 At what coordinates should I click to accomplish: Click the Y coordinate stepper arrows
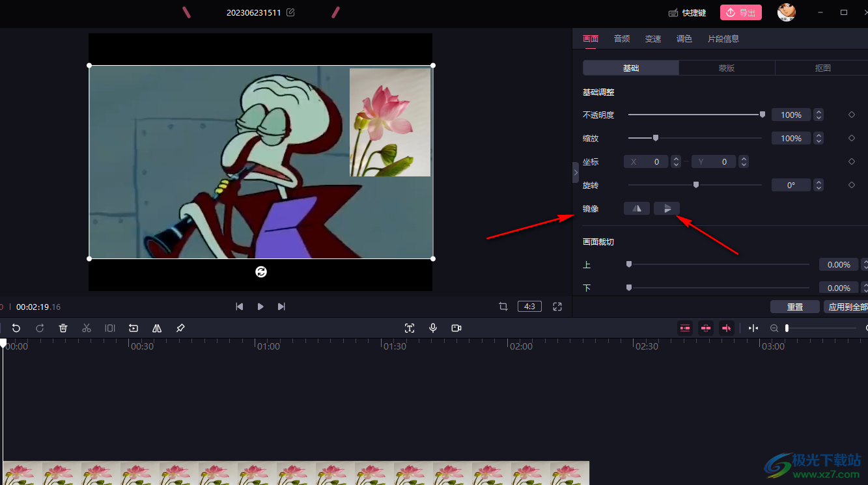(744, 161)
